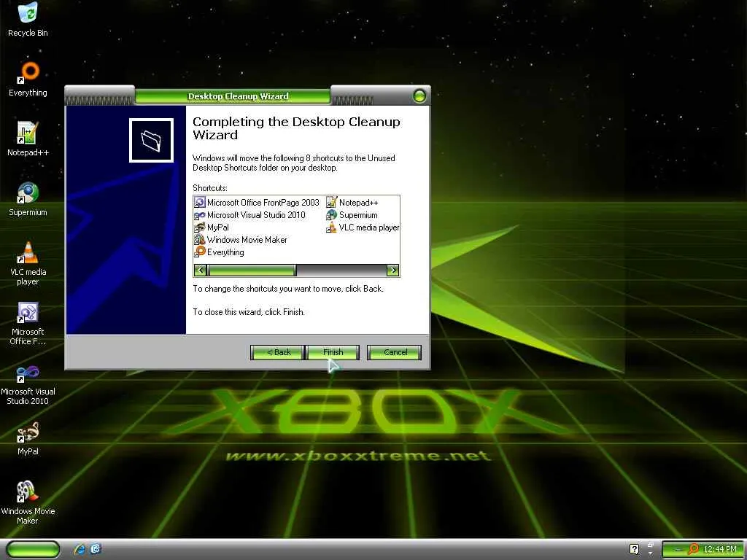The width and height of the screenshot is (747, 560).
Task: Click the Everything search tray icon
Action: click(x=693, y=550)
